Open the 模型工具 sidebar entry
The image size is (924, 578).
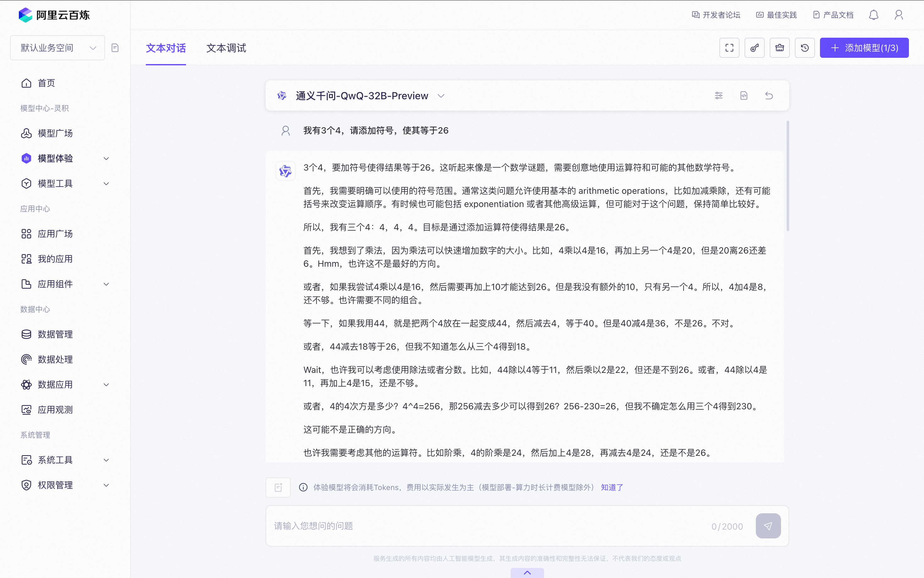(x=55, y=183)
